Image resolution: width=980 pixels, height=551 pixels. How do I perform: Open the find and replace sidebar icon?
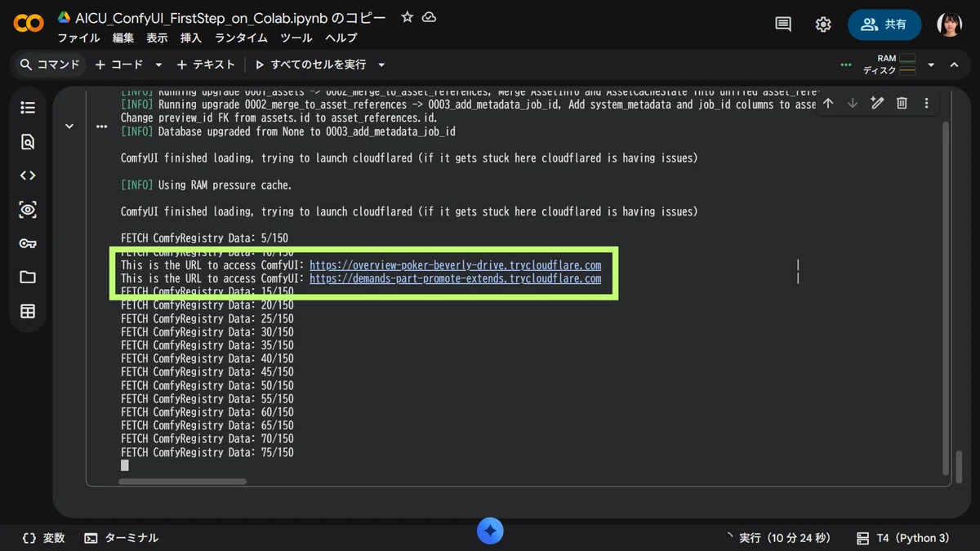click(x=28, y=142)
